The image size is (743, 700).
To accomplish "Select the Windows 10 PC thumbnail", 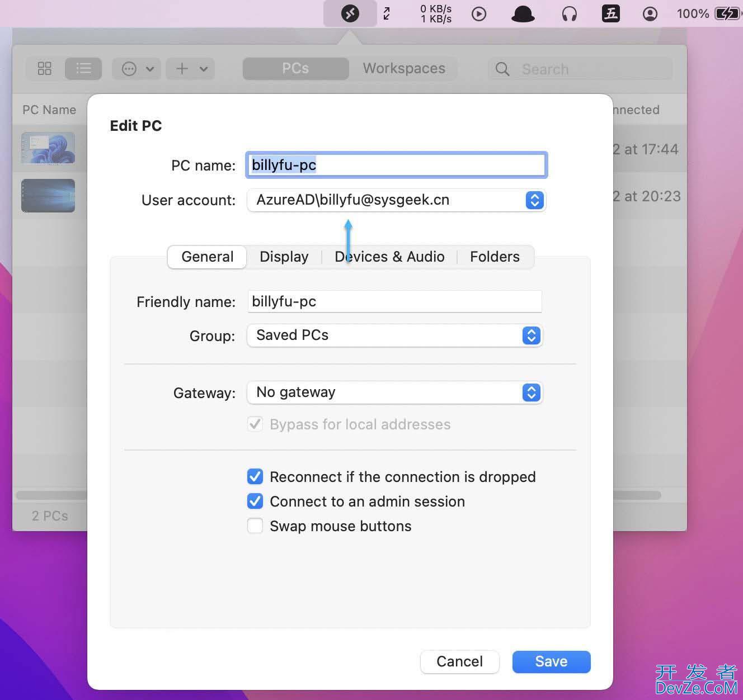I will [48, 196].
